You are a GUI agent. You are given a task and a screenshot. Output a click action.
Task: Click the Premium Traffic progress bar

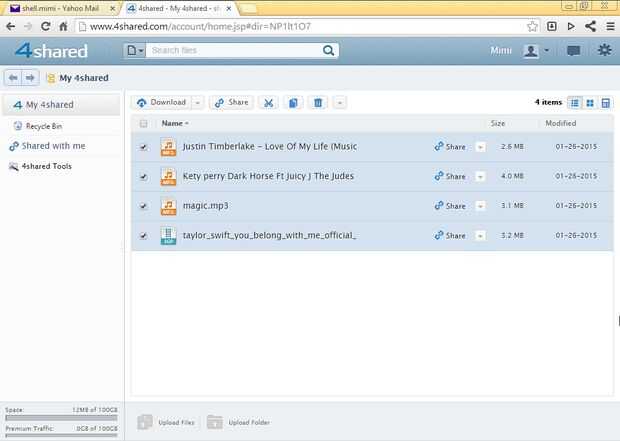[61, 435]
